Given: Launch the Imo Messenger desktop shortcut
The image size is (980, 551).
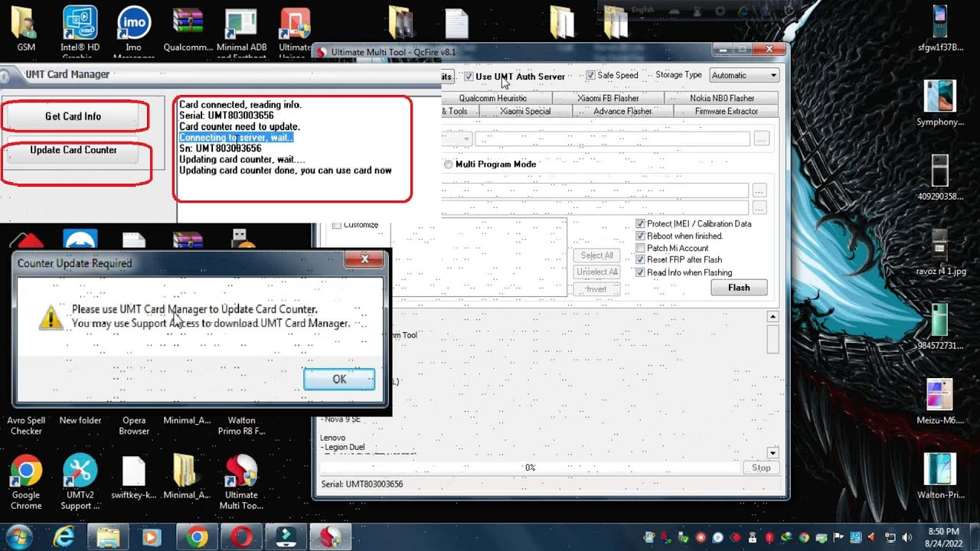Looking at the screenshot, I should pyautogui.click(x=133, y=31).
